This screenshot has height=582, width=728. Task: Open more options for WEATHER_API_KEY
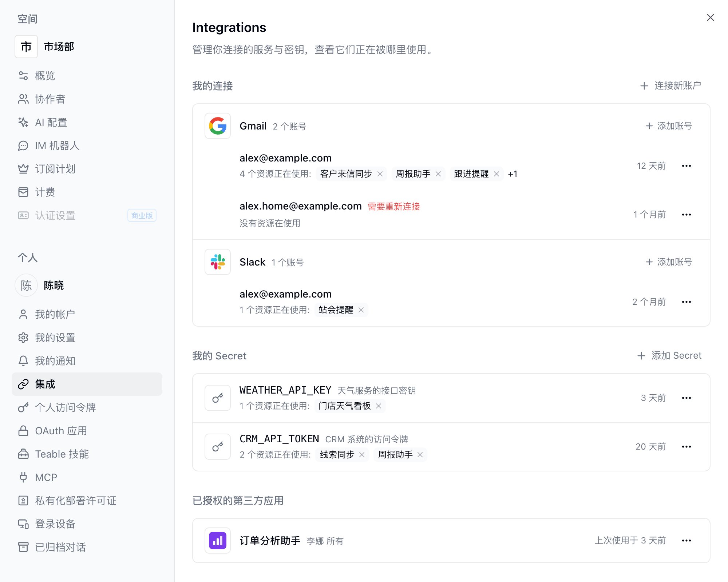tap(687, 398)
